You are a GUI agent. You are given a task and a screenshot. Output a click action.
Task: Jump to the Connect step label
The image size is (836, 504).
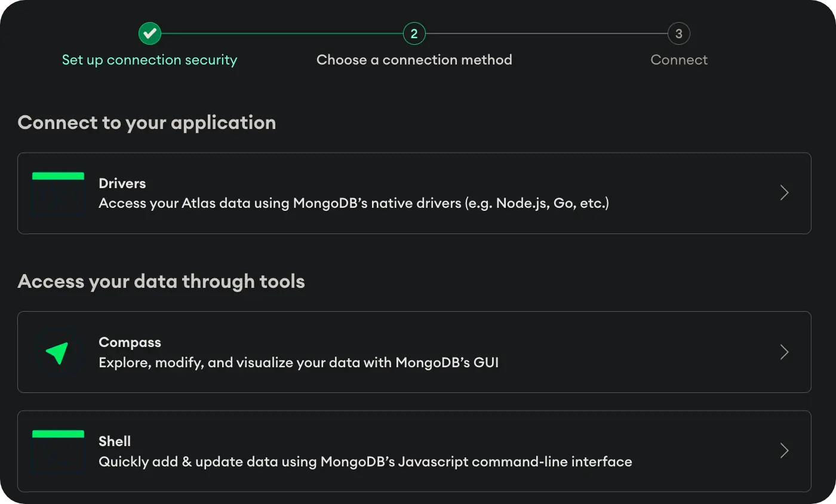pyautogui.click(x=679, y=60)
